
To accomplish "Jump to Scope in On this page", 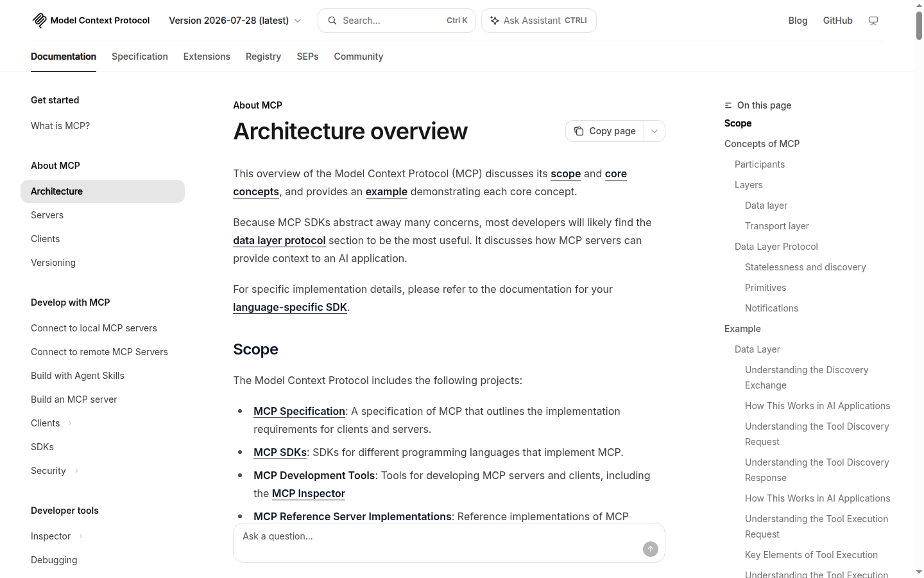I will (x=738, y=123).
